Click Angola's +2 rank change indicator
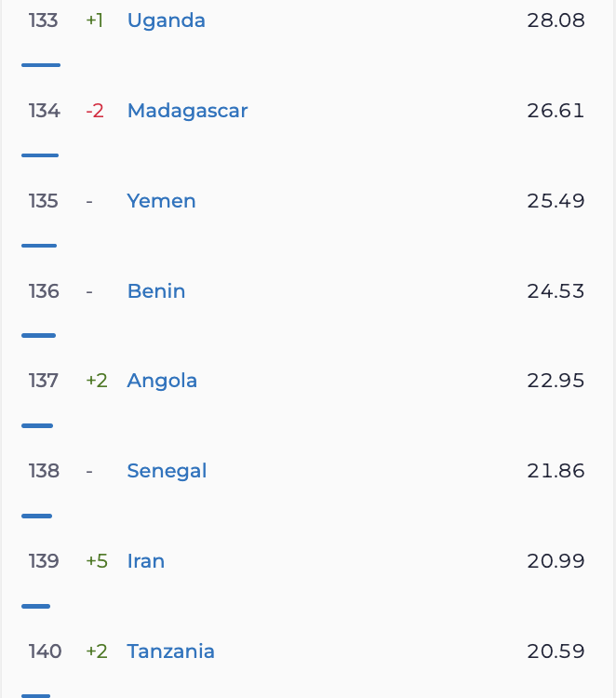Screen dimensions: 616x698 click(x=97, y=381)
